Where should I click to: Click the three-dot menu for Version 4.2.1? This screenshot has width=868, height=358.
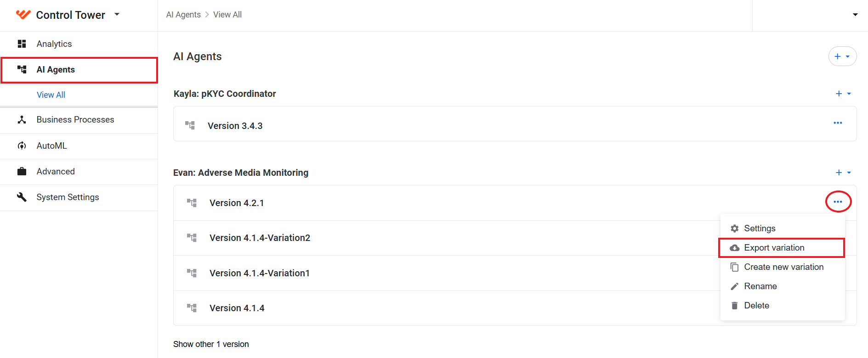click(838, 202)
